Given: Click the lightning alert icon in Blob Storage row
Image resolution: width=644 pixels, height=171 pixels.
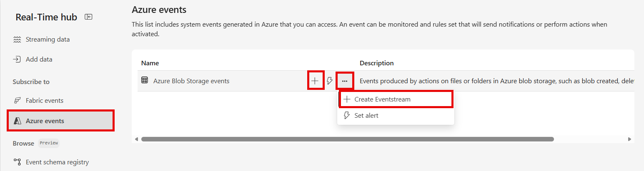Looking at the screenshot, I should coord(330,81).
